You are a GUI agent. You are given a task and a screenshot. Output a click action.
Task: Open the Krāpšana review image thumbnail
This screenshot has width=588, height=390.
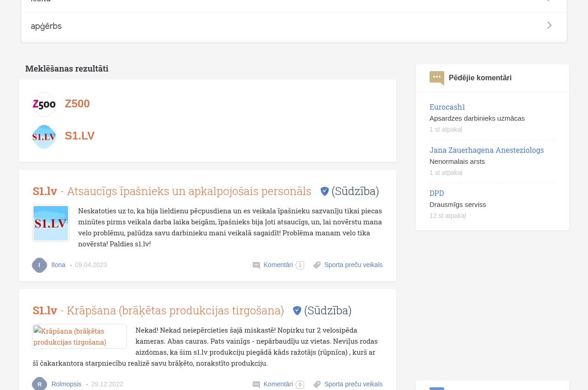(79, 336)
